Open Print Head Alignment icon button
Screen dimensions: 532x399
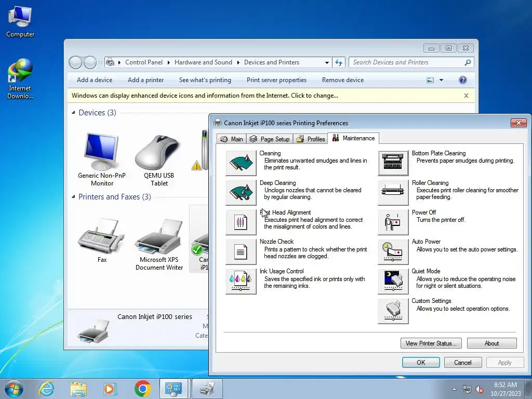pyautogui.click(x=241, y=222)
